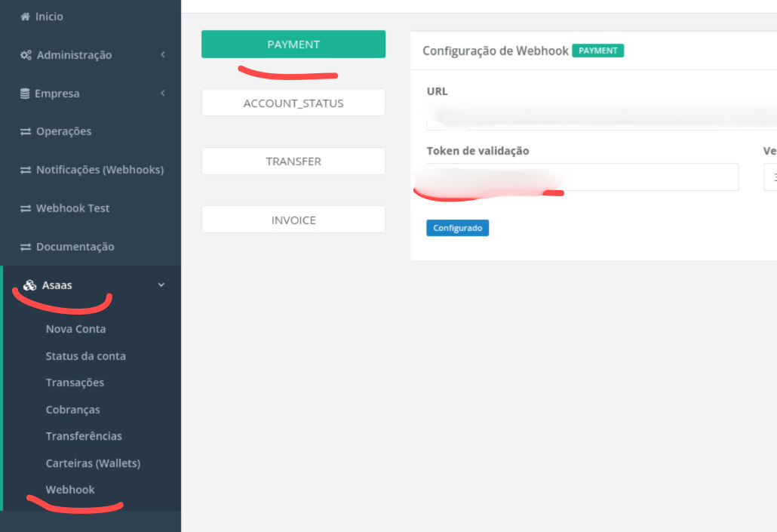Screen dimensions: 777x532
Task: Select the TRANSFER webhook type
Action: tap(293, 161)
